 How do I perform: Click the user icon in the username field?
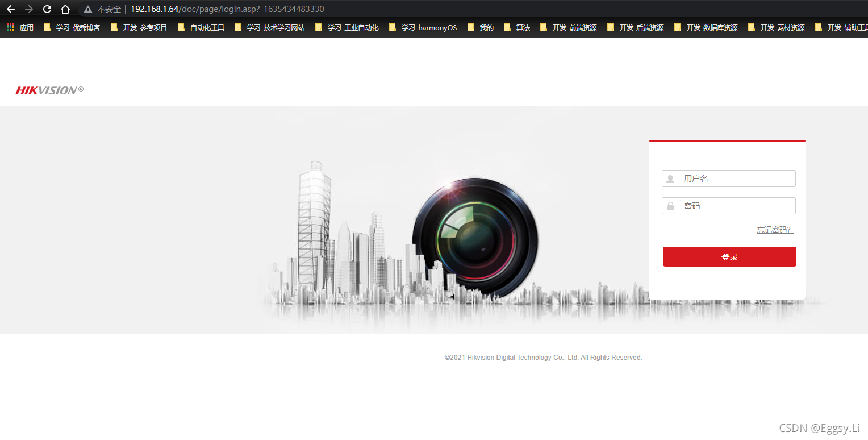(670, 179)
